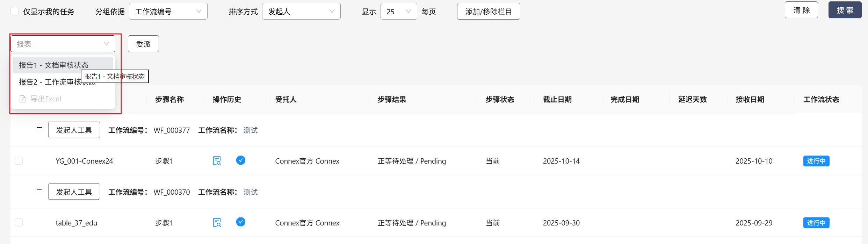The height and width of the screenshot is (244, 868).
Task: Click blue checkmark icon in YG_001-Coneex24 row
Action: pos(241,160)
